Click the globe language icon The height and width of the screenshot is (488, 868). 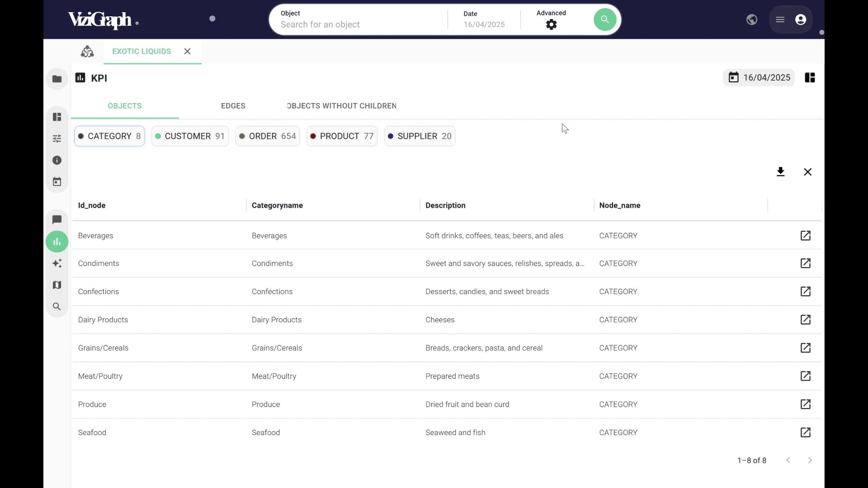(x=752, y=19)
